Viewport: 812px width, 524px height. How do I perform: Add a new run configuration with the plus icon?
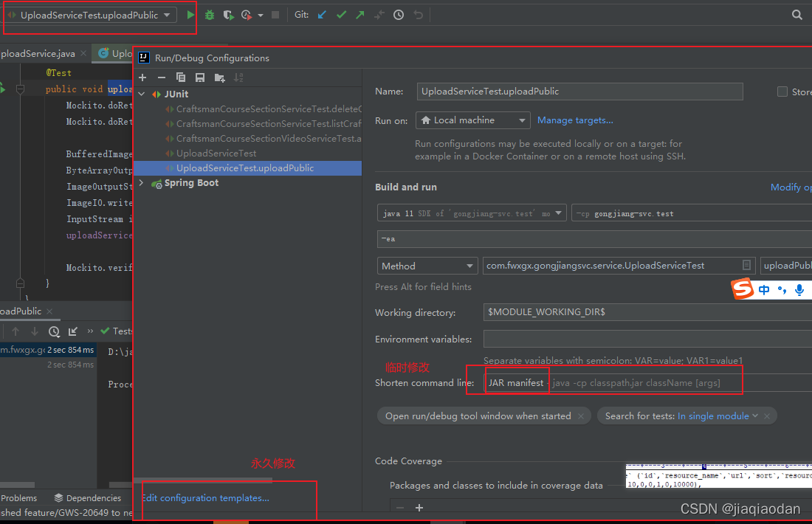point(142,77)
